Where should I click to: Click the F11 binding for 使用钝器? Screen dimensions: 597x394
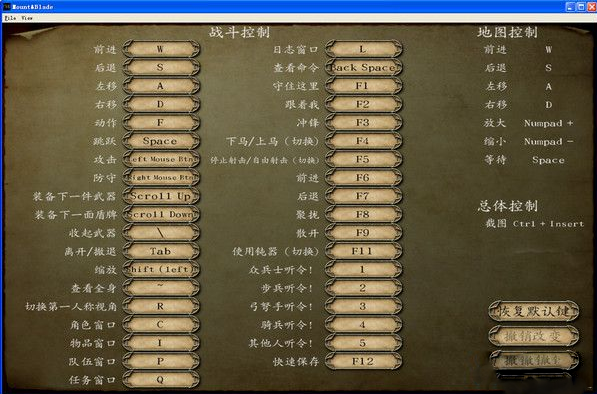click(x=363, y=251)
